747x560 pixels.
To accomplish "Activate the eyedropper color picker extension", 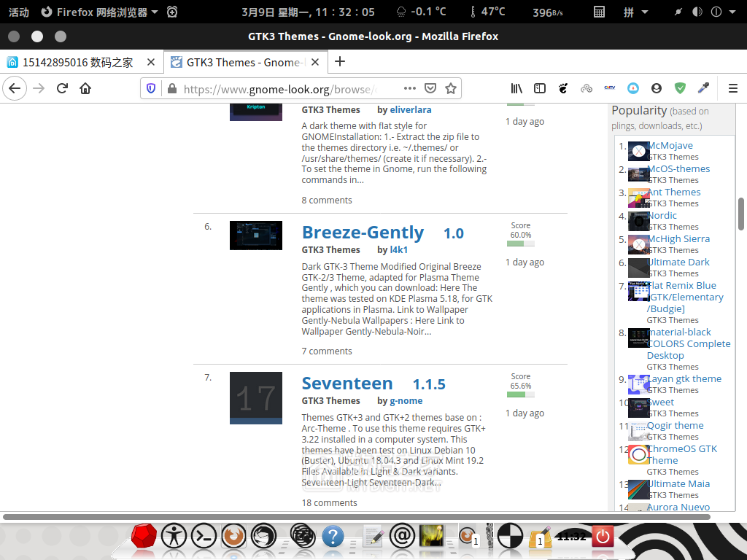I will click(x=703, y=88).
